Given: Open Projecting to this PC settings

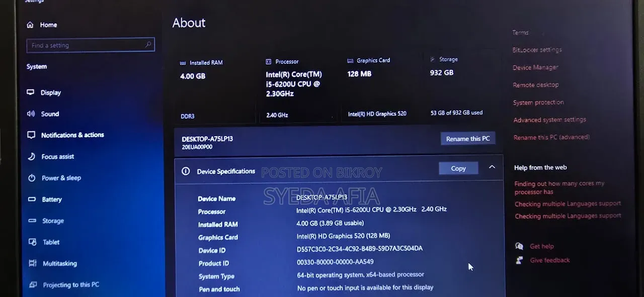Looking at the screenshot, I should coord(71,285).
